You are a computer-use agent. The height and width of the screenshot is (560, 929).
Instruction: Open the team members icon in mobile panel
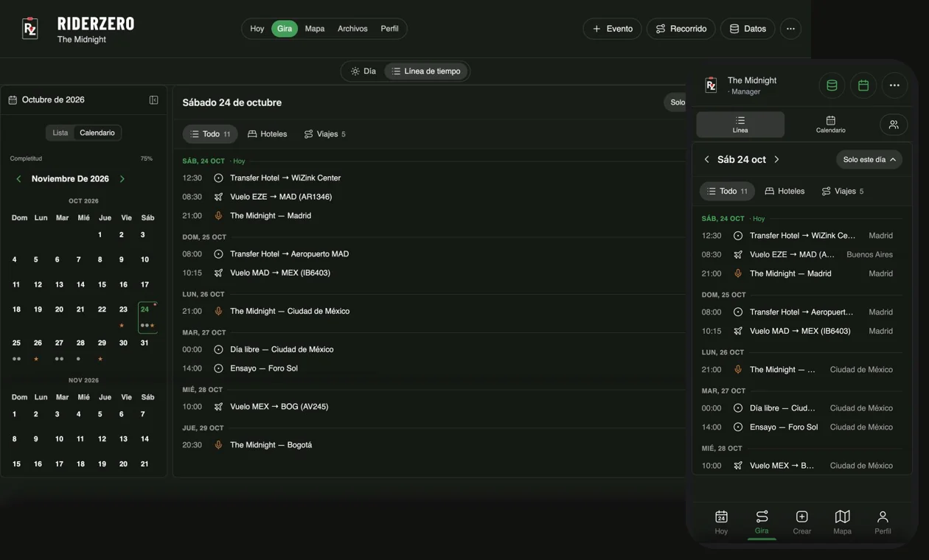click(894, 125)
